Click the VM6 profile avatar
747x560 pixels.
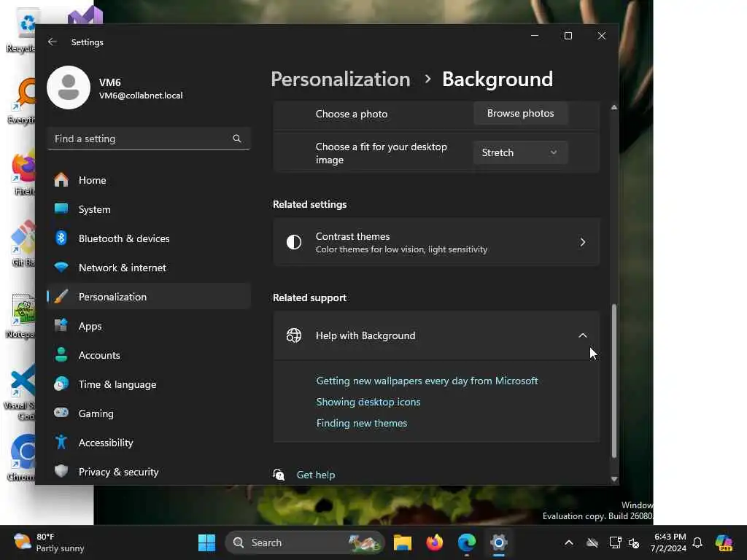[x=69, y=87]
